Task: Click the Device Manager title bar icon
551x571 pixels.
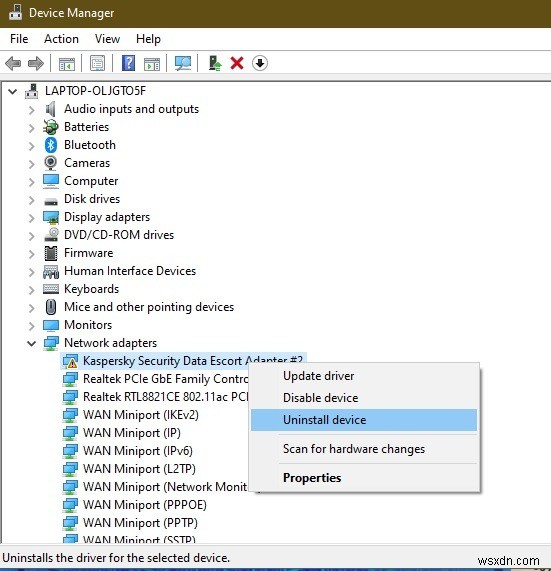Action: point(15,12)
